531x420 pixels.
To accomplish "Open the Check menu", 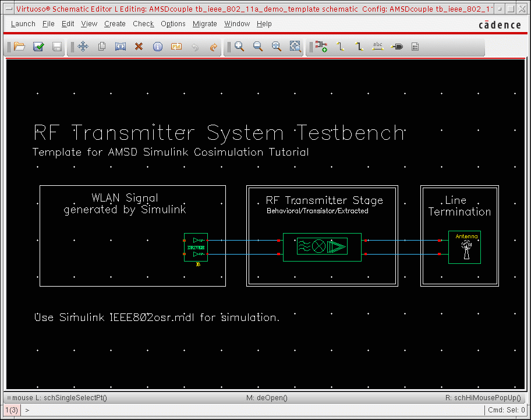I will click(x=143, y=24).
